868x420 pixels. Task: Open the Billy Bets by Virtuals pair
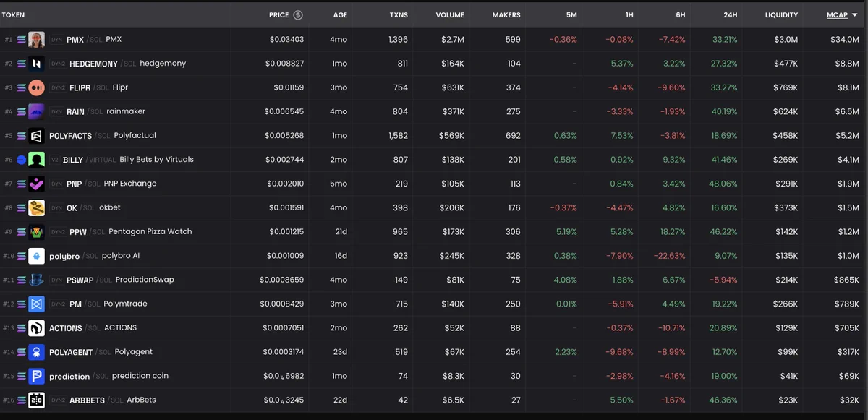156,160
